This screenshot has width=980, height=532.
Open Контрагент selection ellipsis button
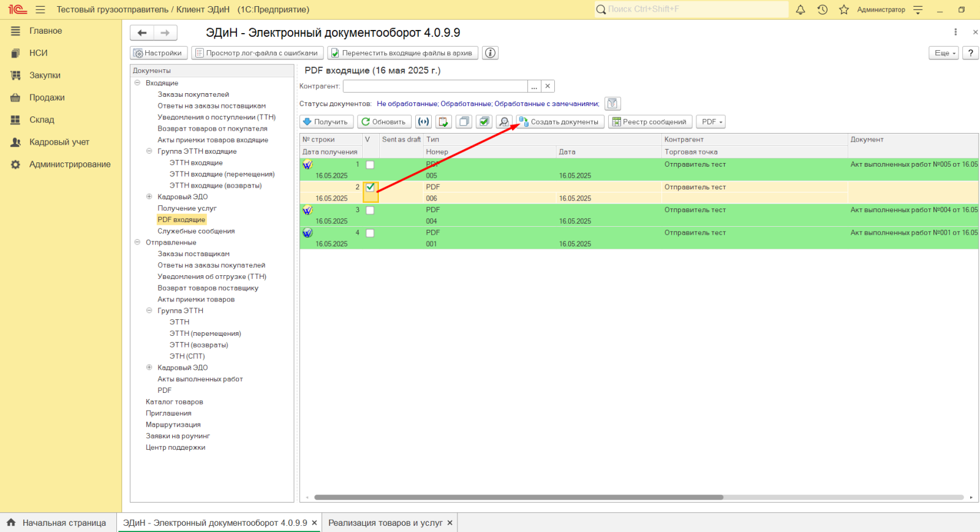534,86
